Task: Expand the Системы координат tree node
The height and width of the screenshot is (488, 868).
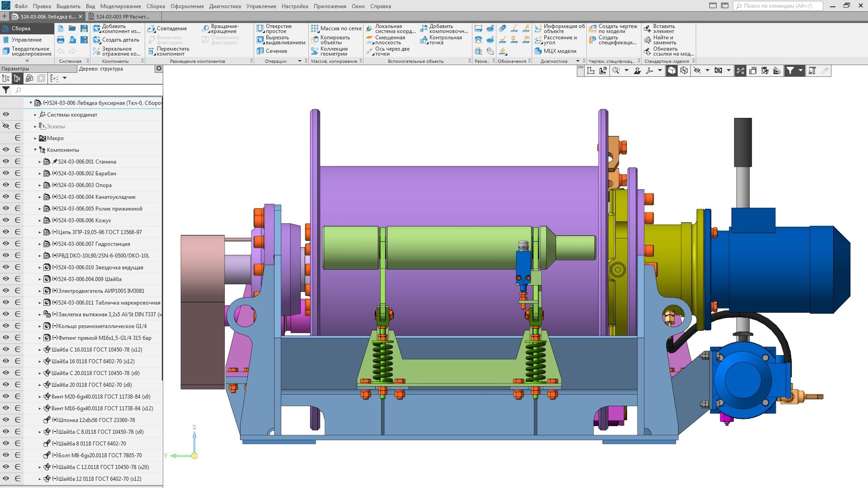Action: click(35, 115)
